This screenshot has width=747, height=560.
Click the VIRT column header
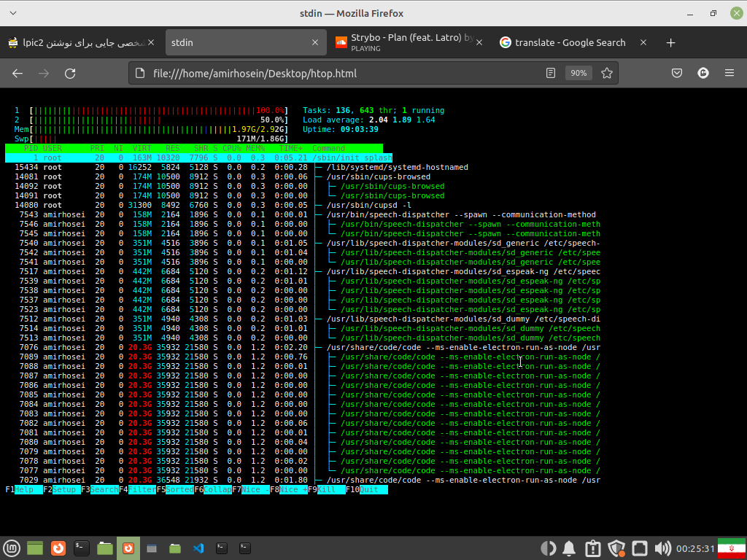pos(142,149)
